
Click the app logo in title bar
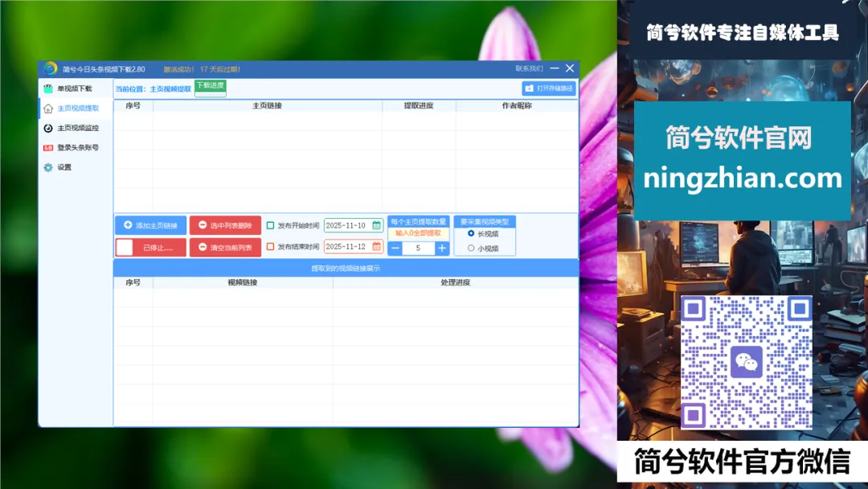point(51,68)
